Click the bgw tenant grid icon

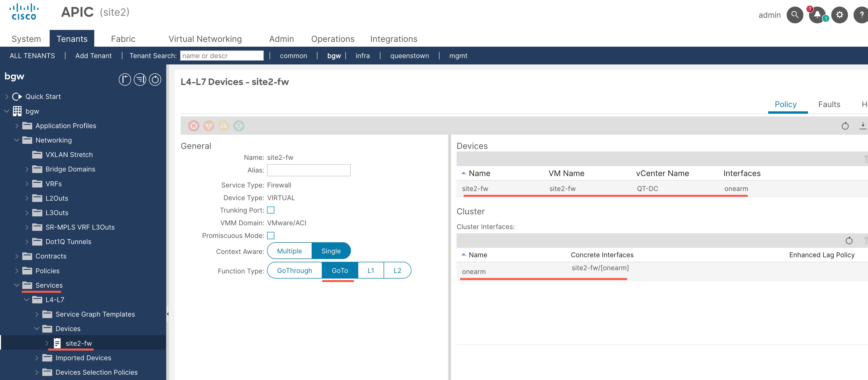click(17, 111)
